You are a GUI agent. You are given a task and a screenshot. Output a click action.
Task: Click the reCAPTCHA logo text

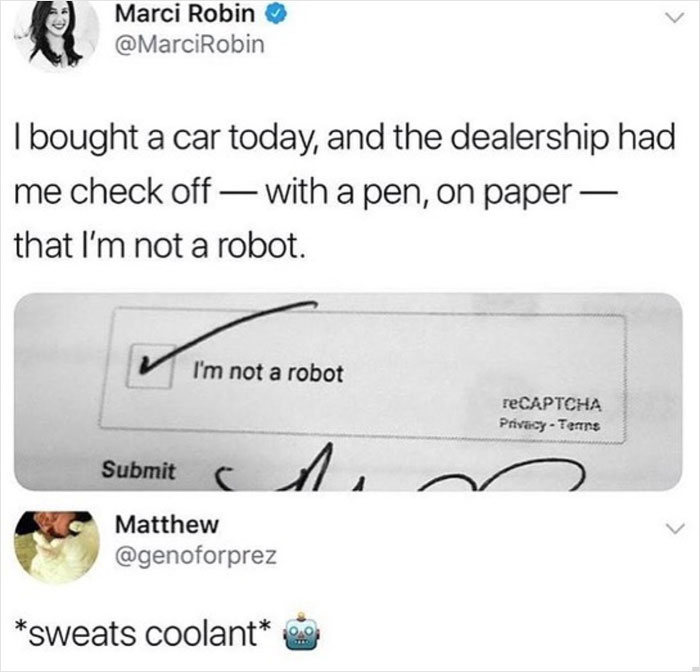pyautogui.click(x=552, y=405)
